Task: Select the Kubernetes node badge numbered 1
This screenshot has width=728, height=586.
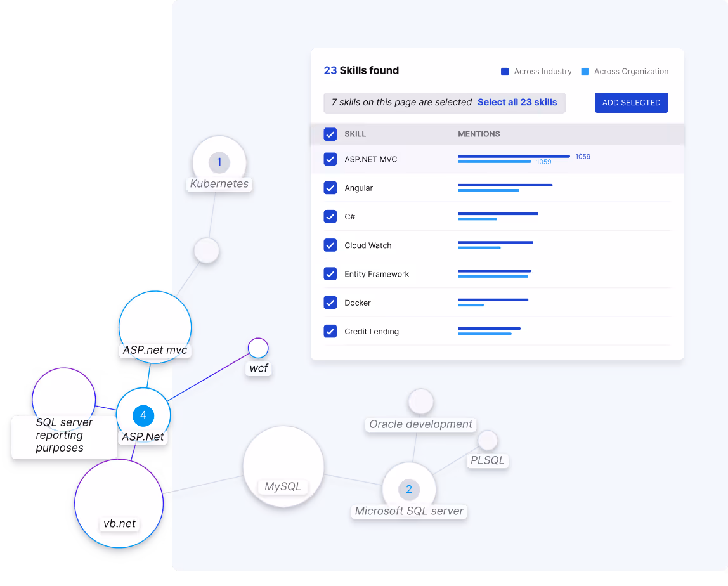Action: (x=219, y=162)
